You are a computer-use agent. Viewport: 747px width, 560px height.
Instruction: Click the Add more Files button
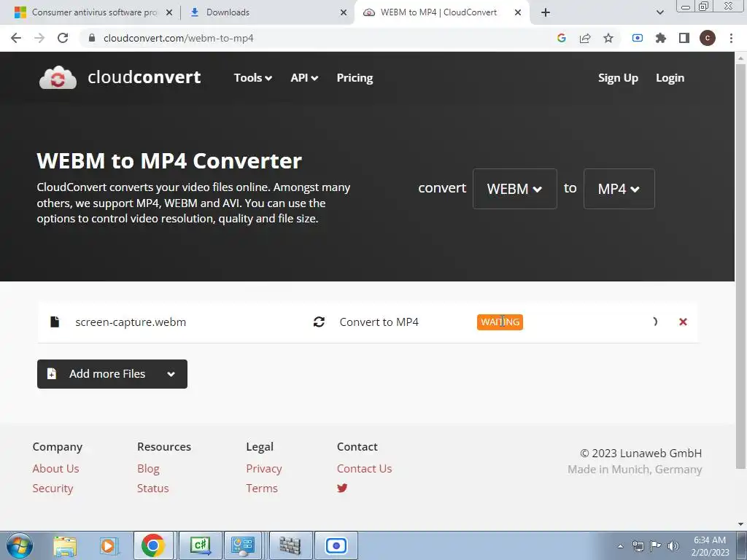112,374
